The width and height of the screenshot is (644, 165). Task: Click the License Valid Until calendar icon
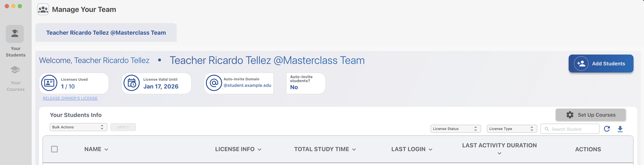pyautogui.click(x=131, y=83)
